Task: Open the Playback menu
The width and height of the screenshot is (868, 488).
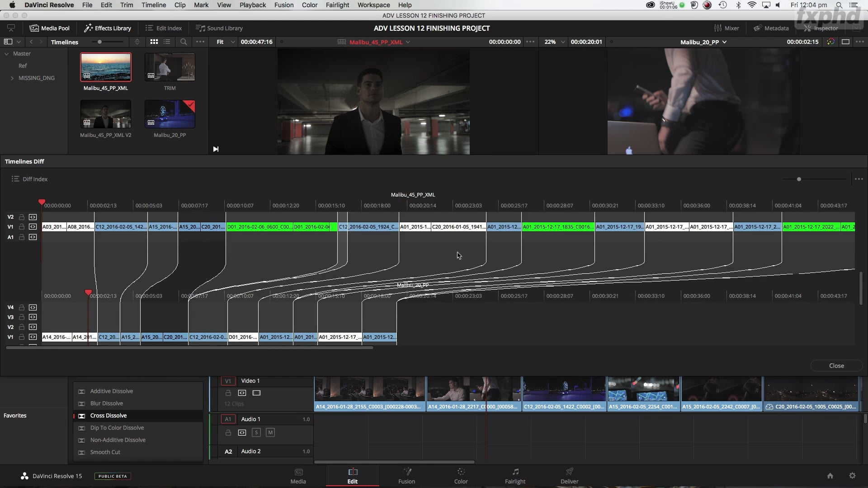Action: click(x=252, y=5)
